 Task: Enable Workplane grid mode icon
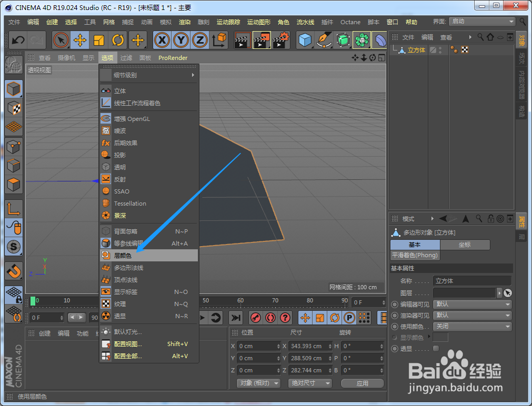click(x=14, y=127)
